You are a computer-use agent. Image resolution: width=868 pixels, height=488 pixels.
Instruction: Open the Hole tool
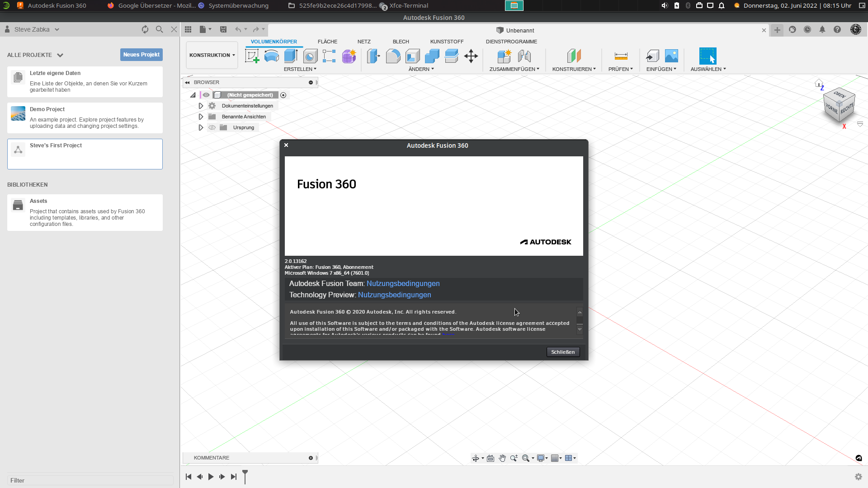310,56
